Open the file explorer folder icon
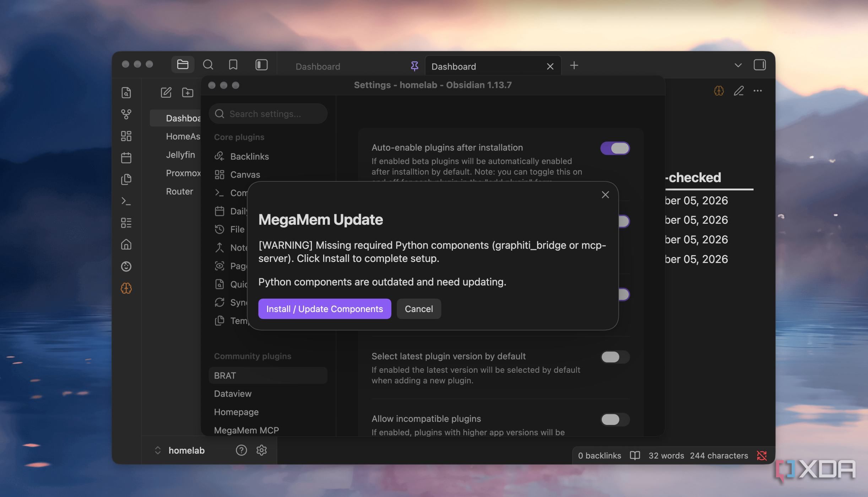 183,65
